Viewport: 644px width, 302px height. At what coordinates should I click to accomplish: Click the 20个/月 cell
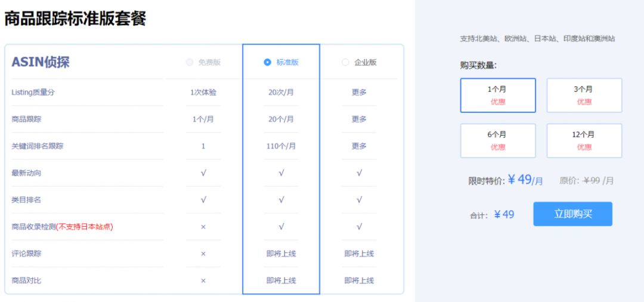[281, 119]
